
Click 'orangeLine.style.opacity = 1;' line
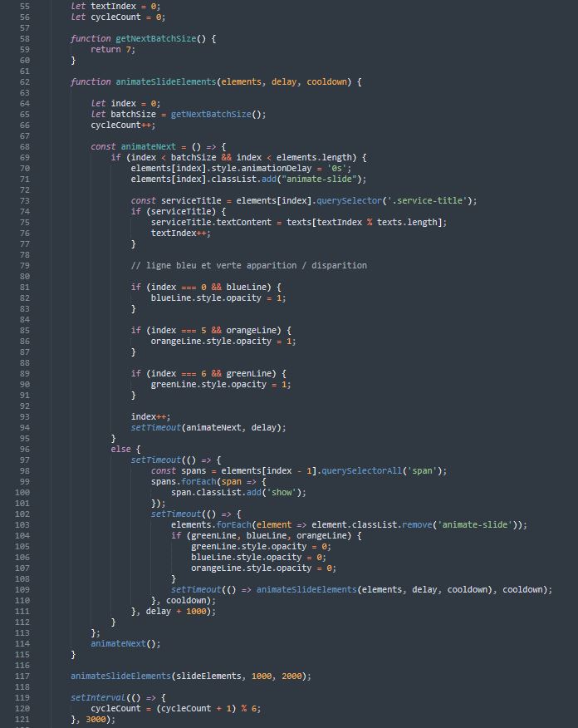pos(223,341)
